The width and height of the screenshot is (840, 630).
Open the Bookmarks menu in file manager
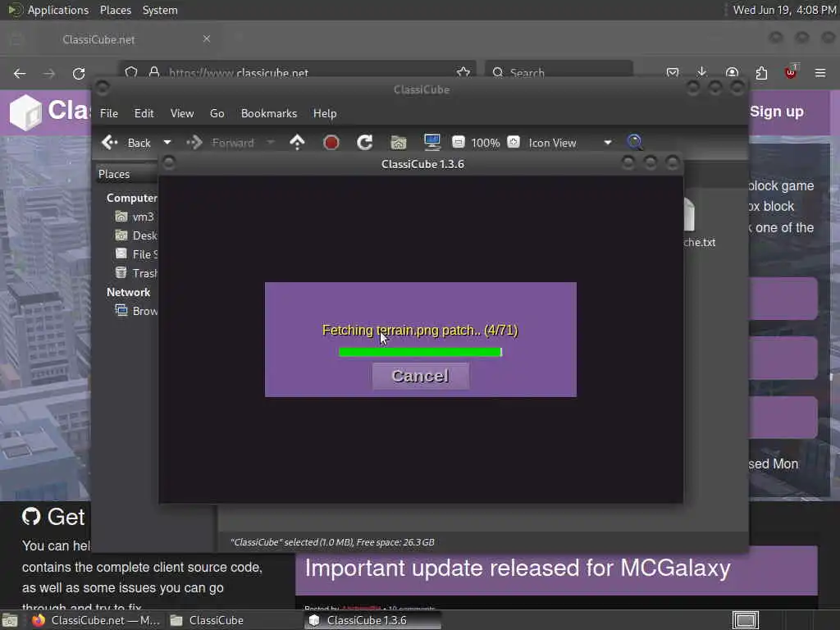tap(269, 113)
